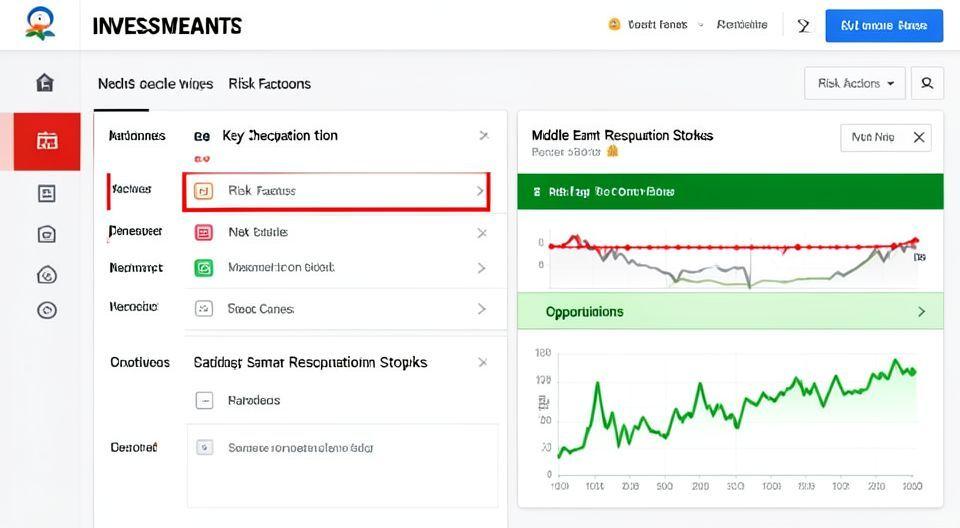Click the orange coin icon in the header
Viewport: 960px width, 528px height.
point(614,25)
